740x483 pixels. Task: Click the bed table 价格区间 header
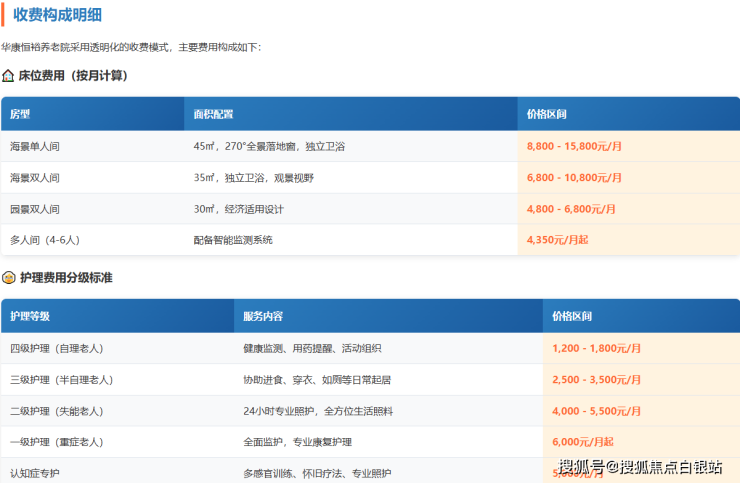pyautogui.click(x=547, y=114)
